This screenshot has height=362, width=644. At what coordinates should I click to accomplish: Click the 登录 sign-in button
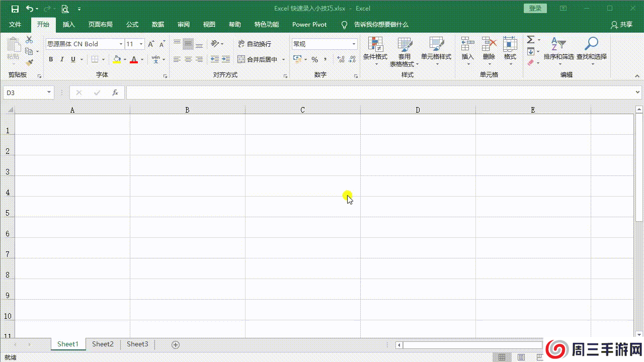coord(535,9)
